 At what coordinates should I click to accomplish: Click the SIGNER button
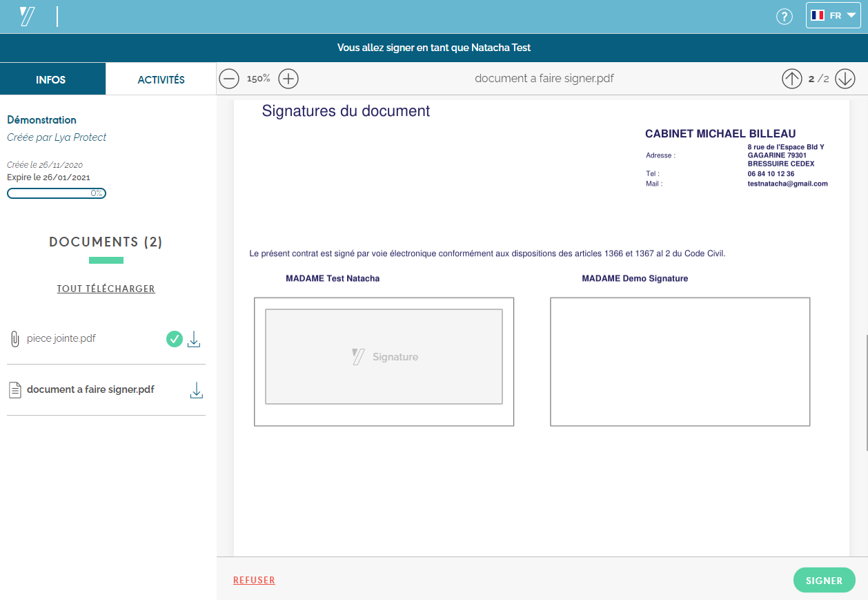[x=824, y=581]
